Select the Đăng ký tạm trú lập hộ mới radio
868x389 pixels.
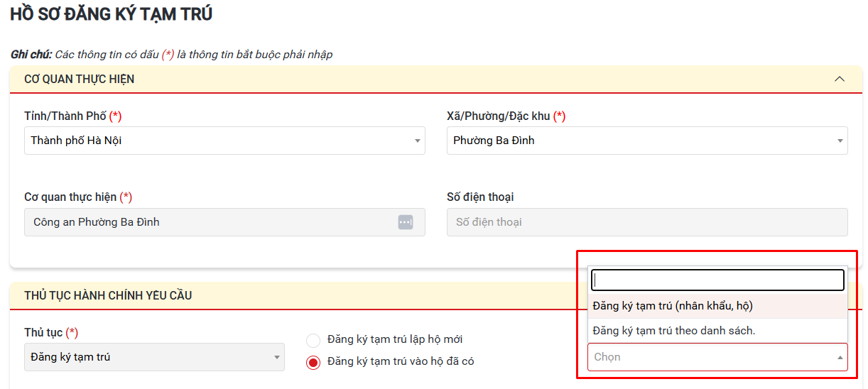pos(313,340)
